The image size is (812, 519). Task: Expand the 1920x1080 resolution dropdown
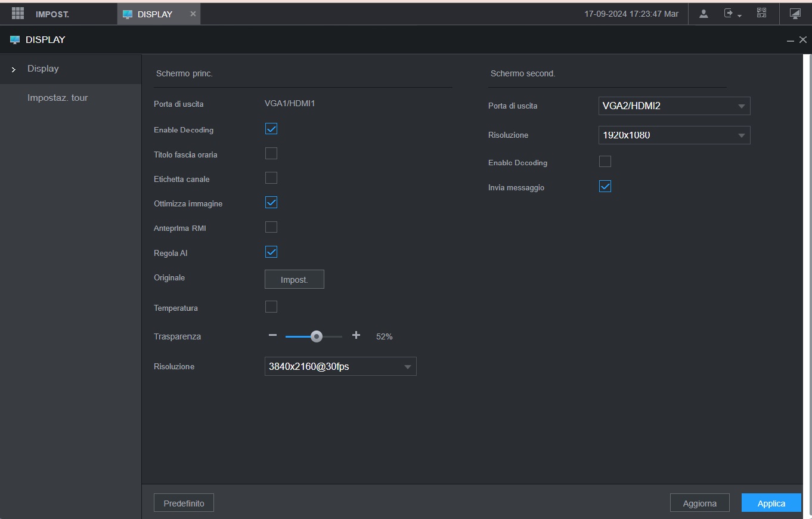pos(674,135)
